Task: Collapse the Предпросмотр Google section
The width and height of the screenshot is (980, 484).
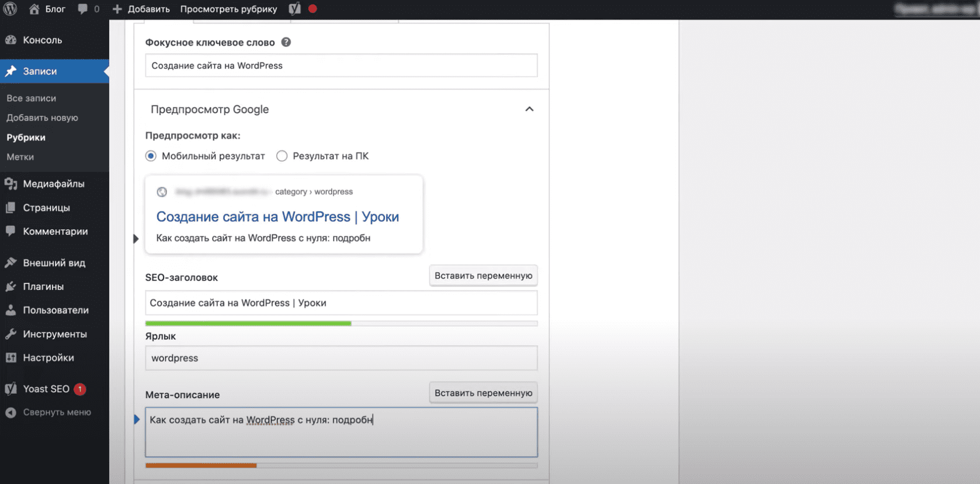Action: (529, 109)
